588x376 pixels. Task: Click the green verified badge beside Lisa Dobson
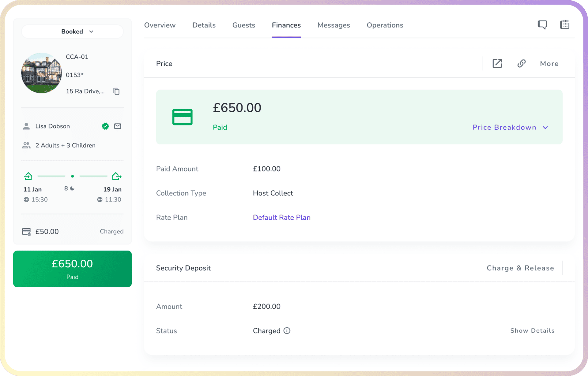click(105, 126)
